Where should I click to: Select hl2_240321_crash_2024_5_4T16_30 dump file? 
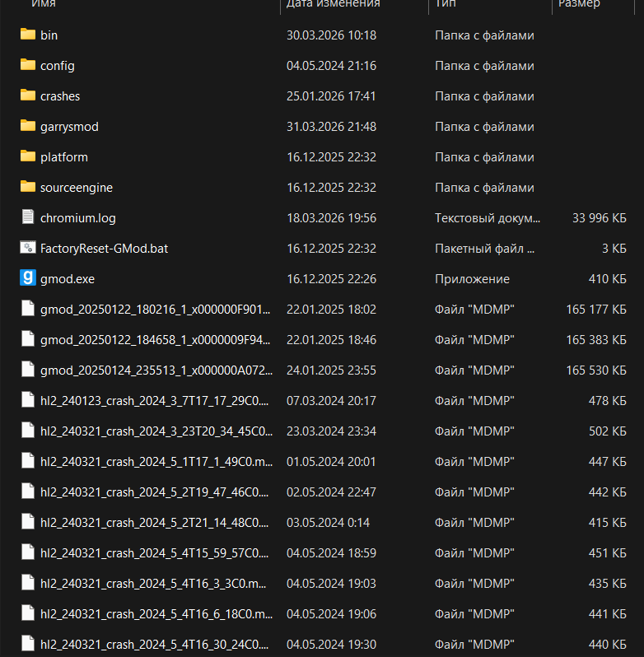(x=155, y=645)
